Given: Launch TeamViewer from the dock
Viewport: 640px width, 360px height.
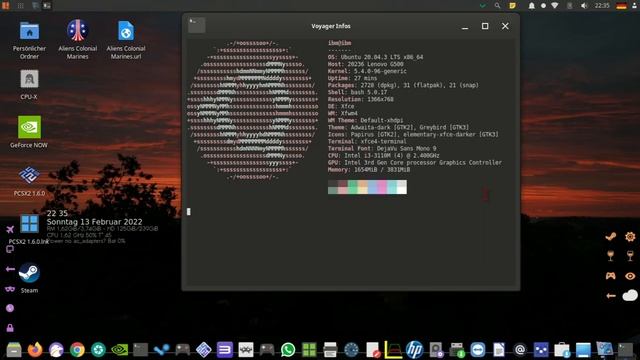Looking at the screenshot, I should [478, 350].
